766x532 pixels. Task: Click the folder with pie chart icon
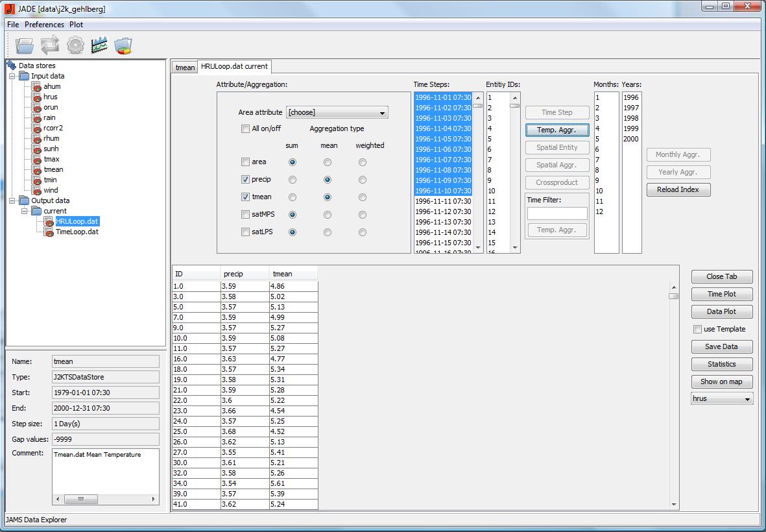[123, 45]
